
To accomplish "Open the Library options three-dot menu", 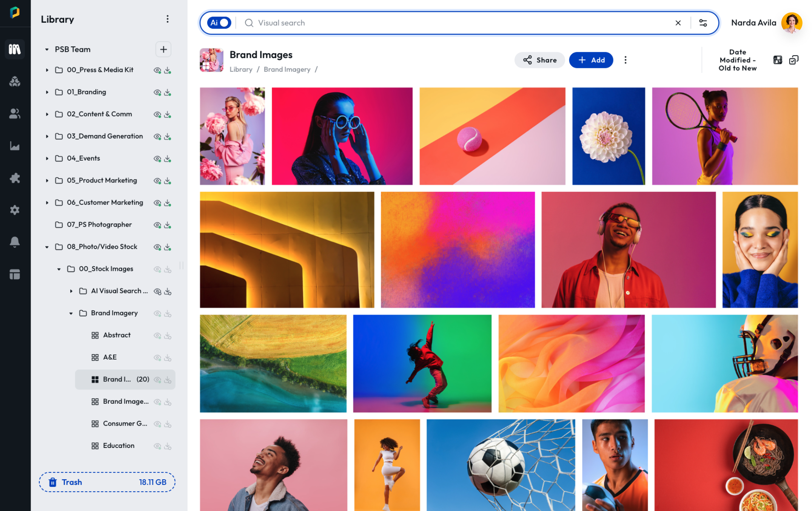I will click(x=168, y=19).
